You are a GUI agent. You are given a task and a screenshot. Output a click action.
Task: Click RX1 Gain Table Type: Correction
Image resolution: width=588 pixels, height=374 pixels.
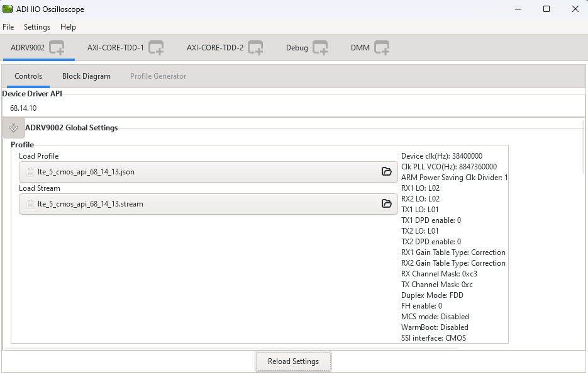(453, 252)
